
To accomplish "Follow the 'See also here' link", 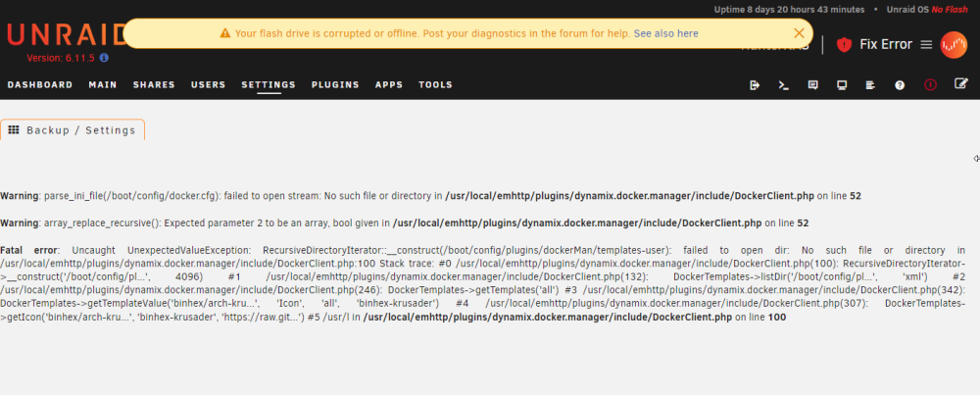I will [x=666, y=33].
